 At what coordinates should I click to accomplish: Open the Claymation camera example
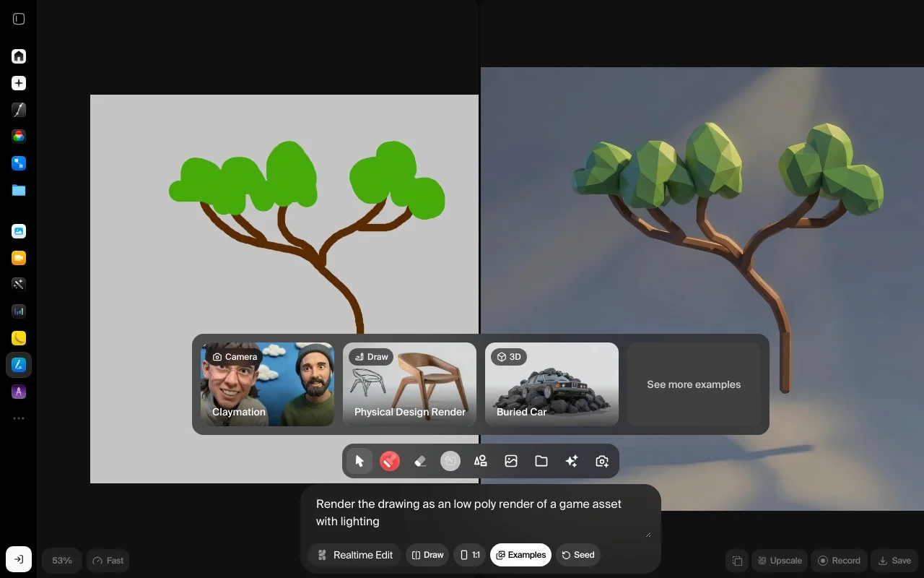pyautogui.click(x=267, y=384)
